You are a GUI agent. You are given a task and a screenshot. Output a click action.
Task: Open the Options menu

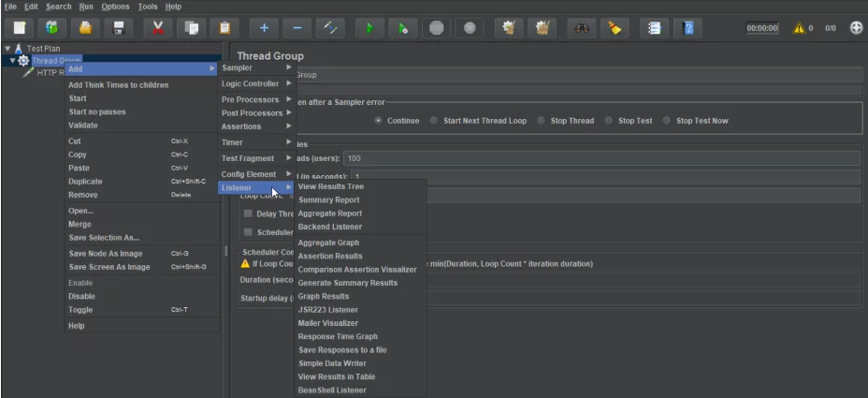(115, 7)
